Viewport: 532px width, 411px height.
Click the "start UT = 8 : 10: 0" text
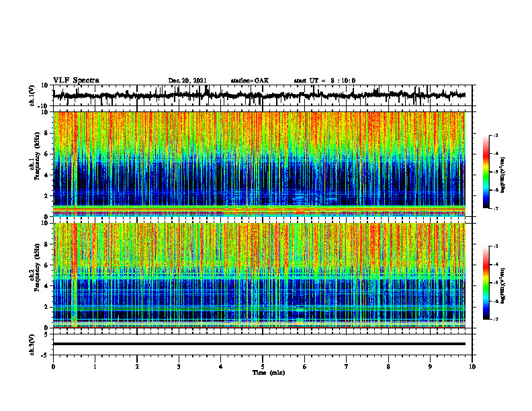pyautogui.click(x=324, y=81)
